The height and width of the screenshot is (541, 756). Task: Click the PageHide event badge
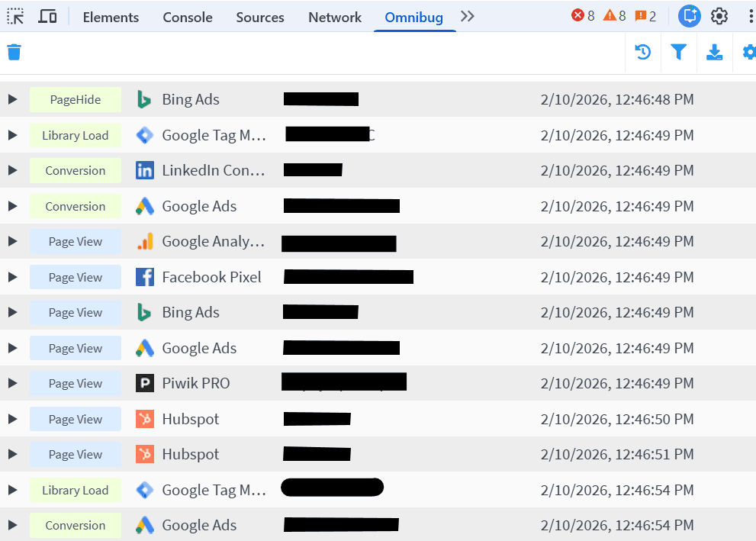(76, 99)
